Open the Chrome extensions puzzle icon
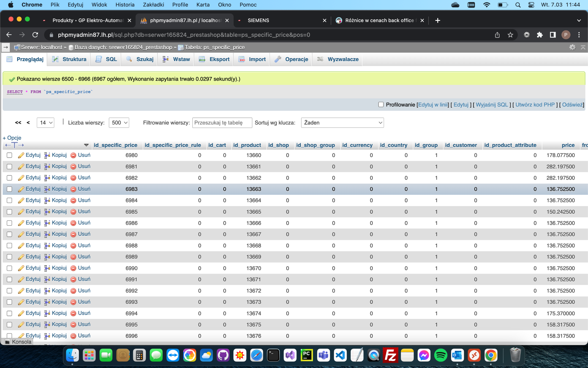Screen dimensions: 588x368 pos(540,35)
